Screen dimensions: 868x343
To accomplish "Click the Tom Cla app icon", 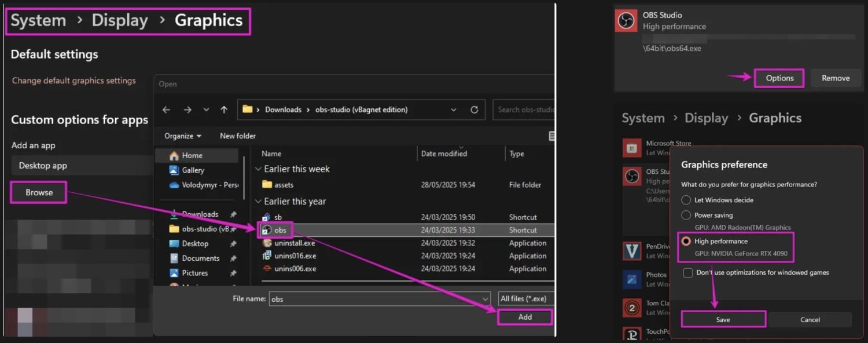I will [632, 308].
